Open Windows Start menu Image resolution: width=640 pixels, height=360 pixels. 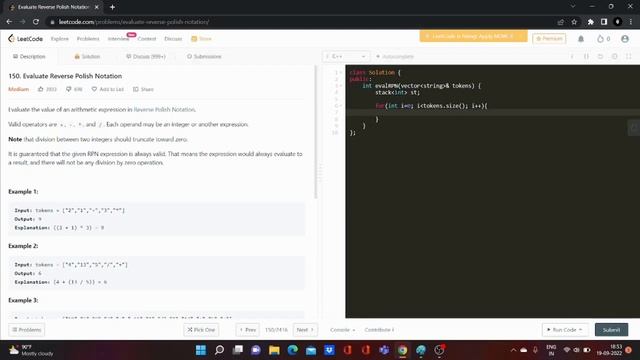point(201,350)
